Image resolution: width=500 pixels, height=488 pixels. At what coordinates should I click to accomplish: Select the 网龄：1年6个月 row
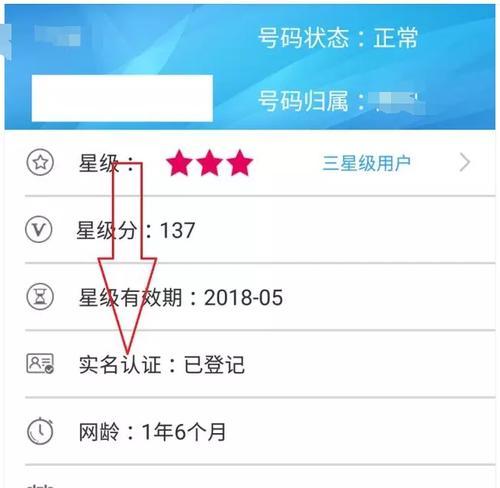pos(260,431)
